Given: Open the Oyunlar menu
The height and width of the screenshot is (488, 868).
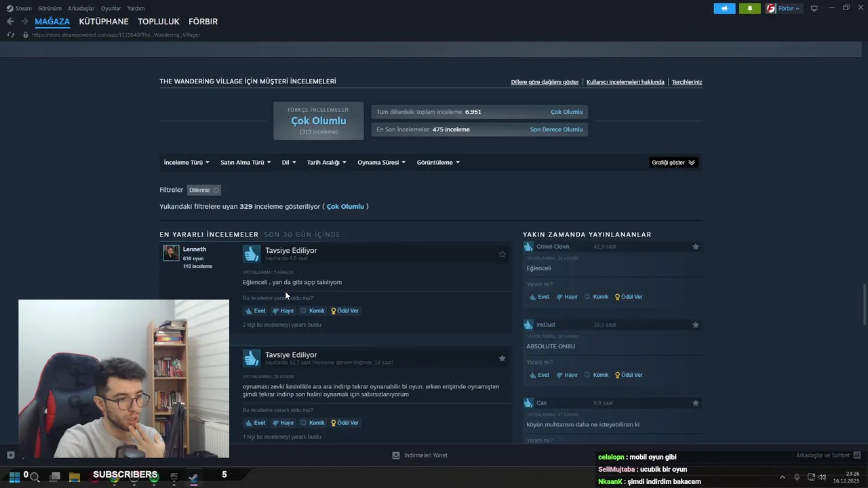Looking at the screenshot, I should tap(111, 9).
